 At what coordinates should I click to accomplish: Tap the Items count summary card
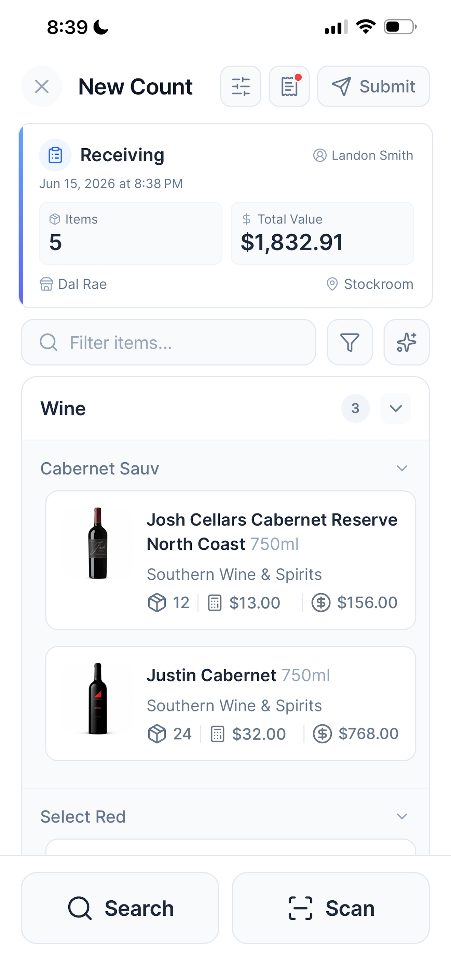click(131, 233)
